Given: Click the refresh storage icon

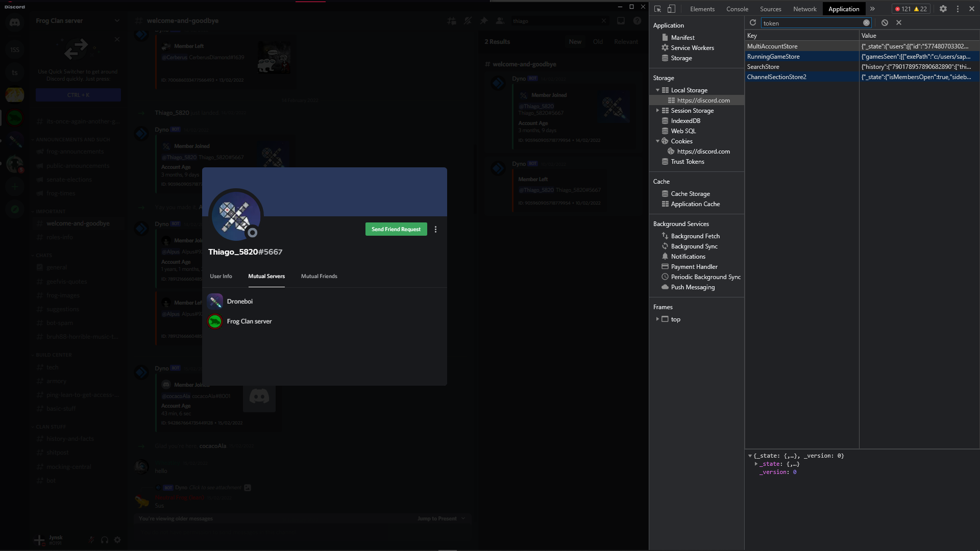Looking at the screenshot, I should coord(752,23).
